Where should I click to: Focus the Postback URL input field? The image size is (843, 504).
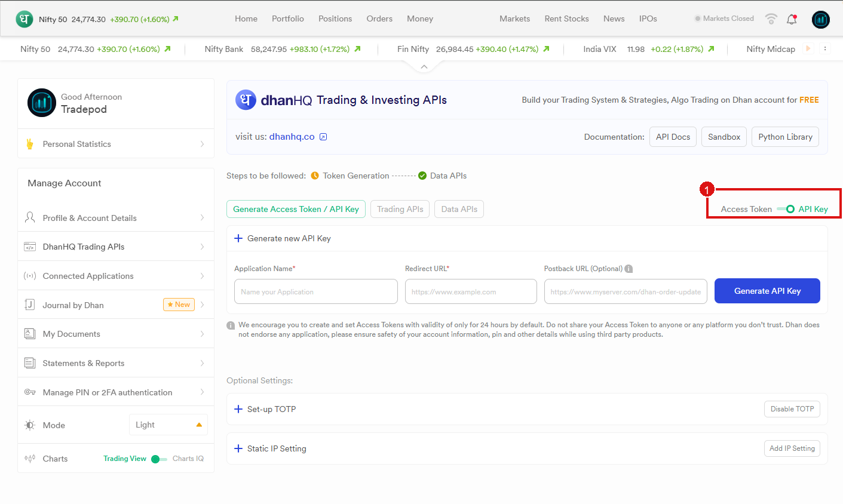pyautogui.click(x=626, y=291)
